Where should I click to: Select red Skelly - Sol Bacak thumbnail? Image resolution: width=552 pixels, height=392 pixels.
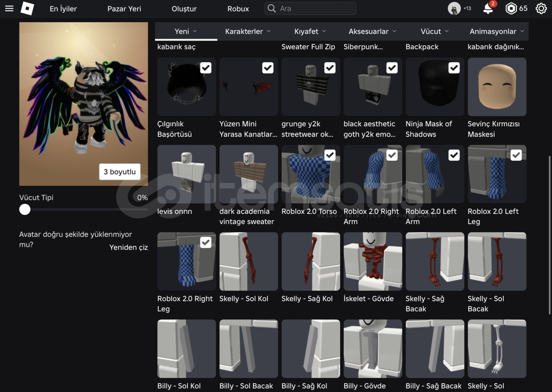coord(497,261)
